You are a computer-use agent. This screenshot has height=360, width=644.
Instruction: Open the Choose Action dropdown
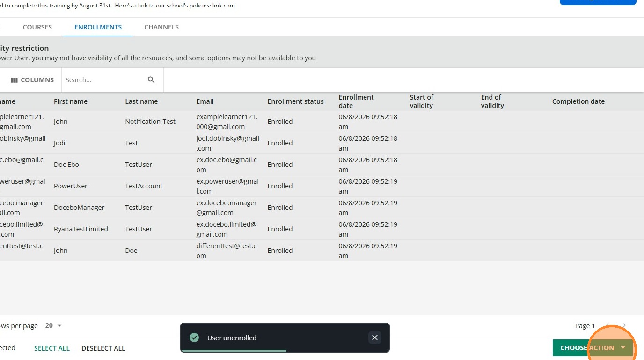click(x=593, y=348)
